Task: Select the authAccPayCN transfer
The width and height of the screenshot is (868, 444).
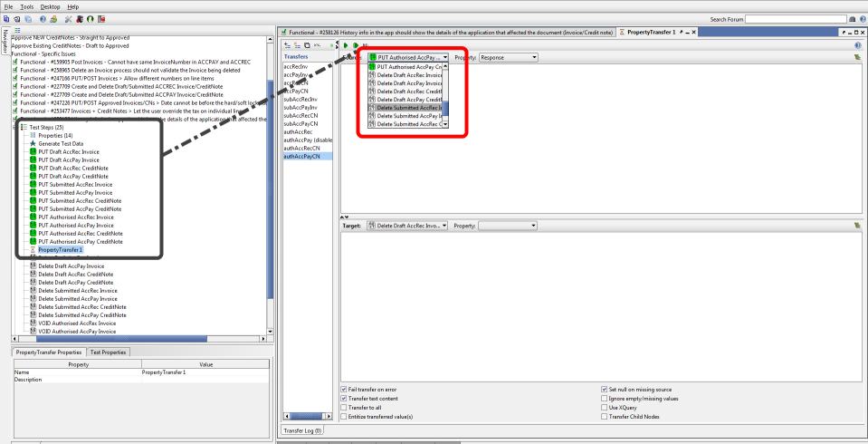Action: click(307, 157)
